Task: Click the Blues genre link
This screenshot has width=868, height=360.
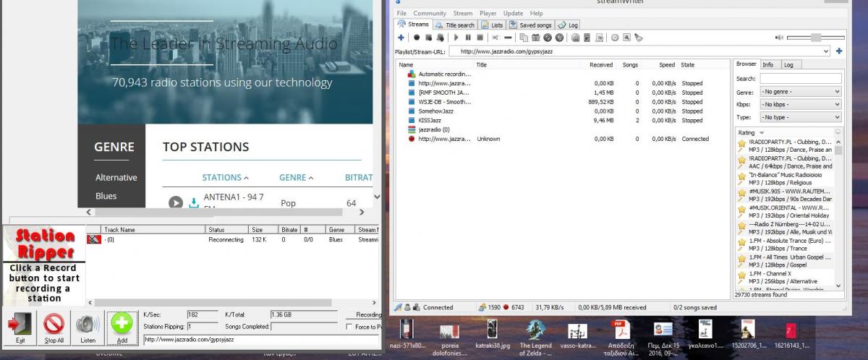Action: [x=106, y=196]
